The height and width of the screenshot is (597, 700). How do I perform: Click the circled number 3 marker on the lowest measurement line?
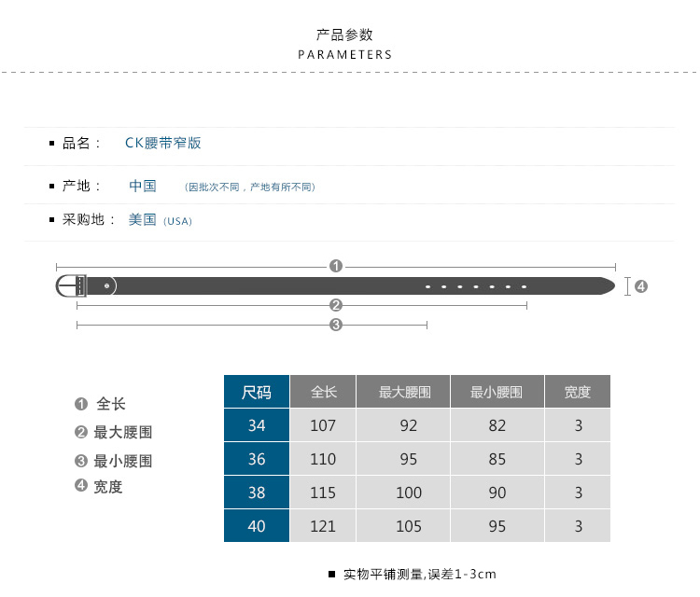coord(336,325)
